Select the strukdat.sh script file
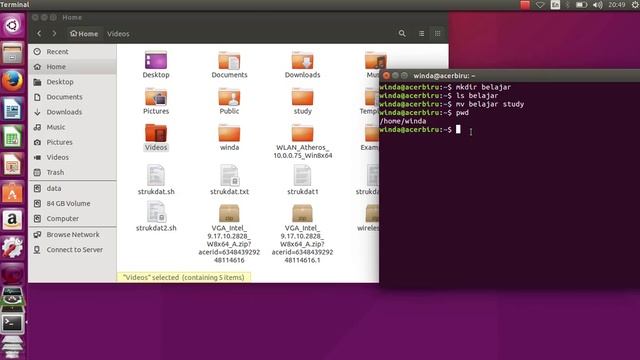 point(156,175)
